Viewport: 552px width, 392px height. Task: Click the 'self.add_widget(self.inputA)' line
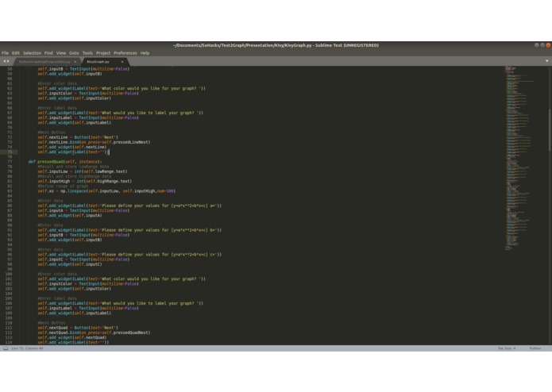click(x=70, y=215)
